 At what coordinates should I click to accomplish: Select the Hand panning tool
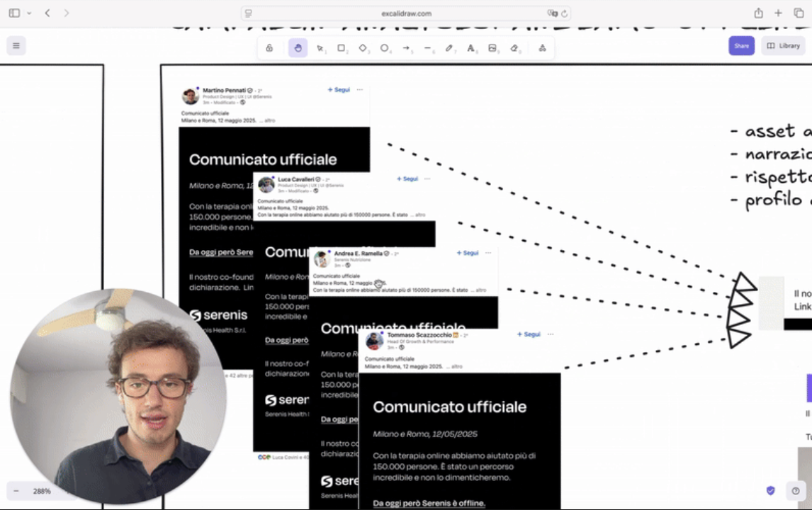coord(298,48)
